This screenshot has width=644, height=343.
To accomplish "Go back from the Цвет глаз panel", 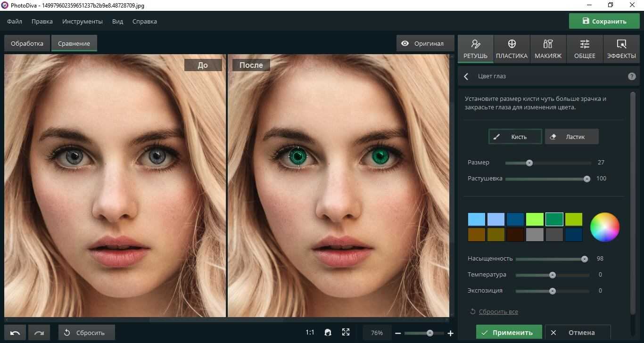I will pyautogui.click(x=466, y=76).
